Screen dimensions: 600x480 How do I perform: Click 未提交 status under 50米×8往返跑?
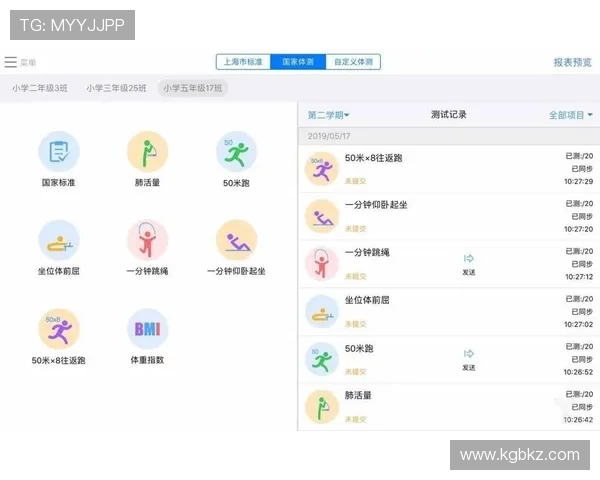click(x=355, y=181)
